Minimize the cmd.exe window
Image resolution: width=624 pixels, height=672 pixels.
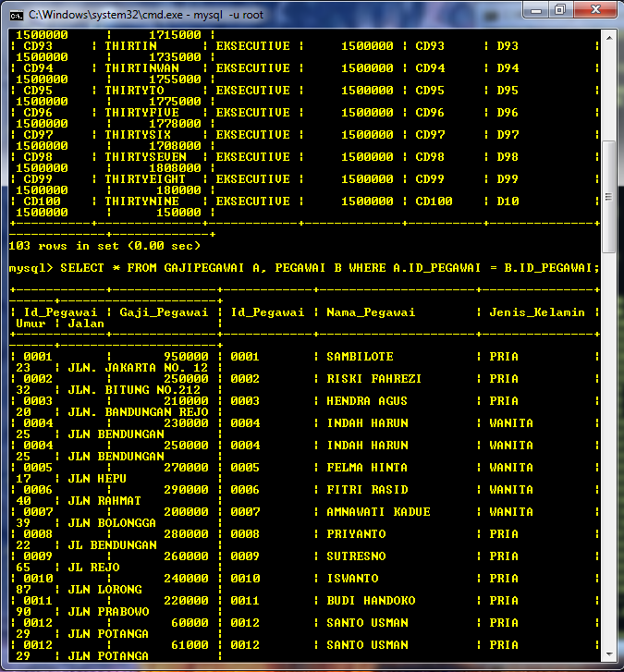[x=536, y=10]
